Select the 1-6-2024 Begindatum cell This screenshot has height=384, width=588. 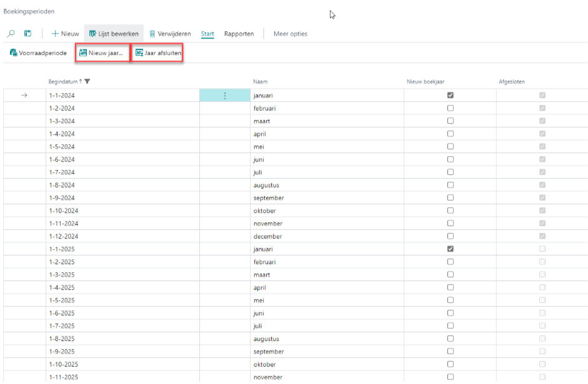61,159
